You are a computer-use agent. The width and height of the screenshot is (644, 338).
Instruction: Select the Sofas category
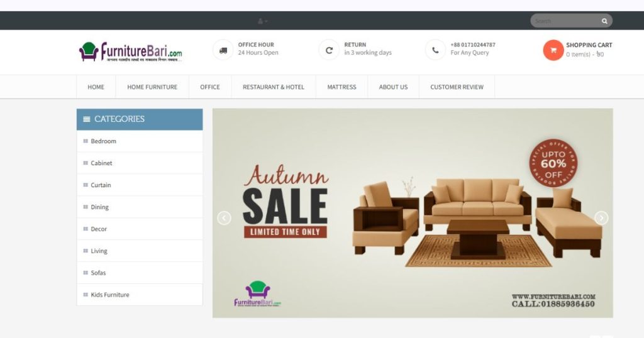pyautogui.click(x=140, y=273)
